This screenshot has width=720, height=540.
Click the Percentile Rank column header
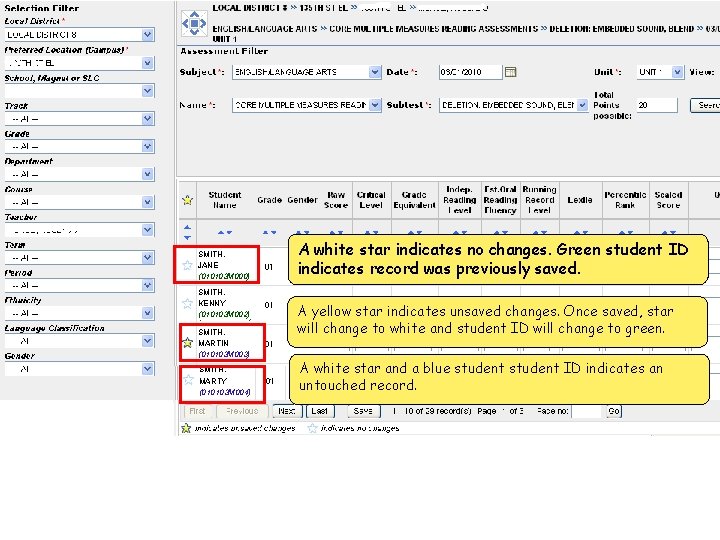[625, 200]
